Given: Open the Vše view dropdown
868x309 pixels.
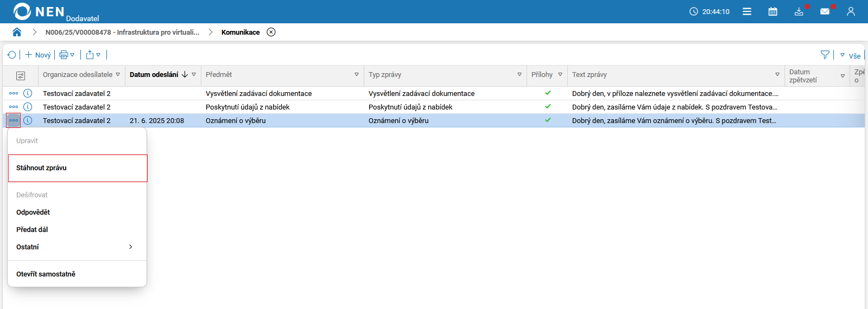Looking at the screenshot, I should pos(850,55).
